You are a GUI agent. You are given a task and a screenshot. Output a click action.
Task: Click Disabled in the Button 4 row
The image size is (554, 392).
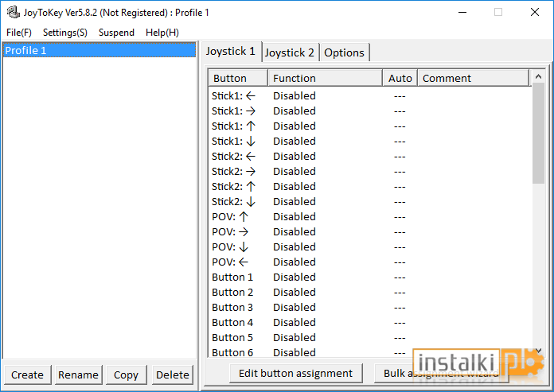(295, 323)
